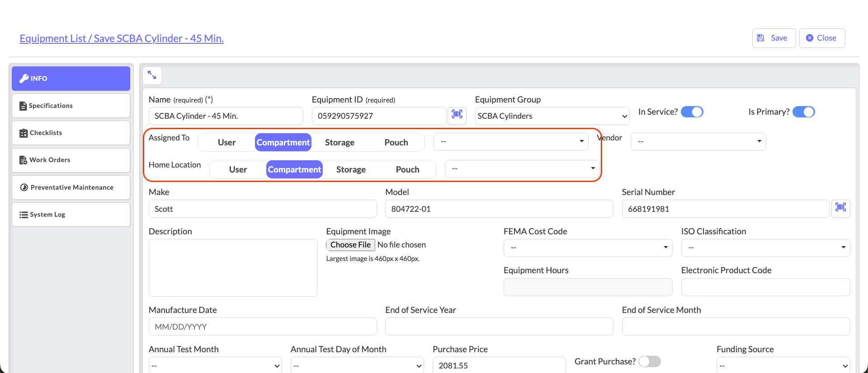Click the Description text area
The image size is (868, 373).
pyautogui.click(x=233, y=268)
